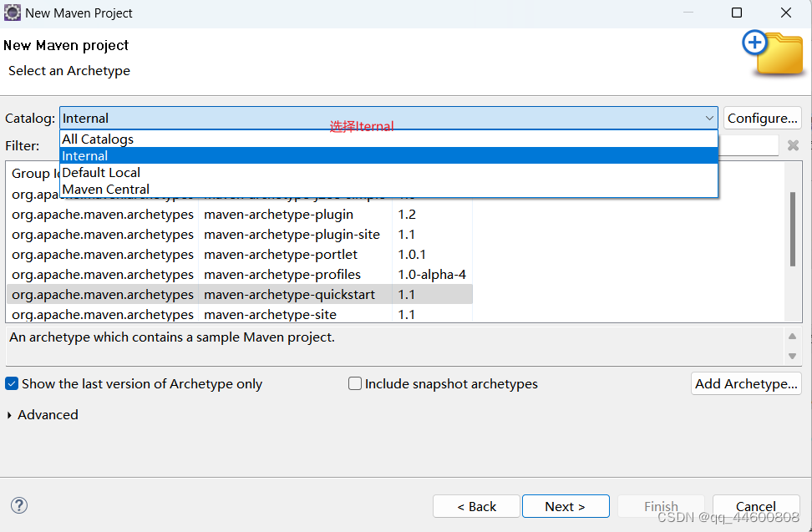Click the archetype description text area
The height and width of the screenshot is (532, 812).
pyautogui.click(x=394, y=346)
